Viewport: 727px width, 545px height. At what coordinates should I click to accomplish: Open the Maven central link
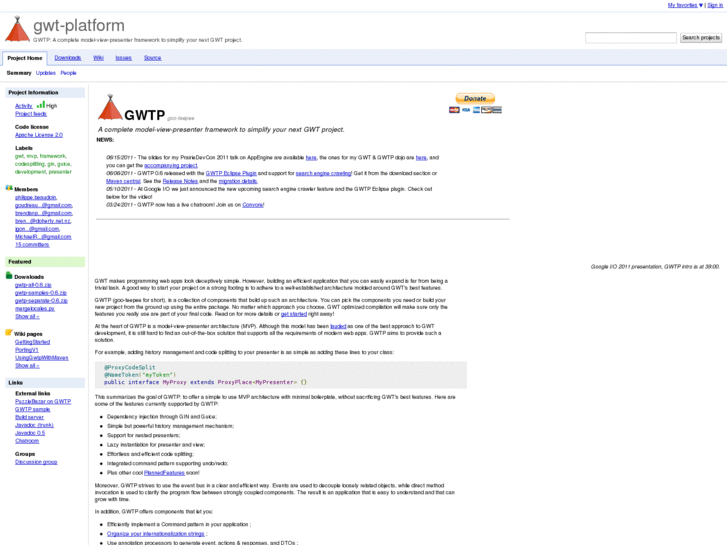tap(123, 181)
